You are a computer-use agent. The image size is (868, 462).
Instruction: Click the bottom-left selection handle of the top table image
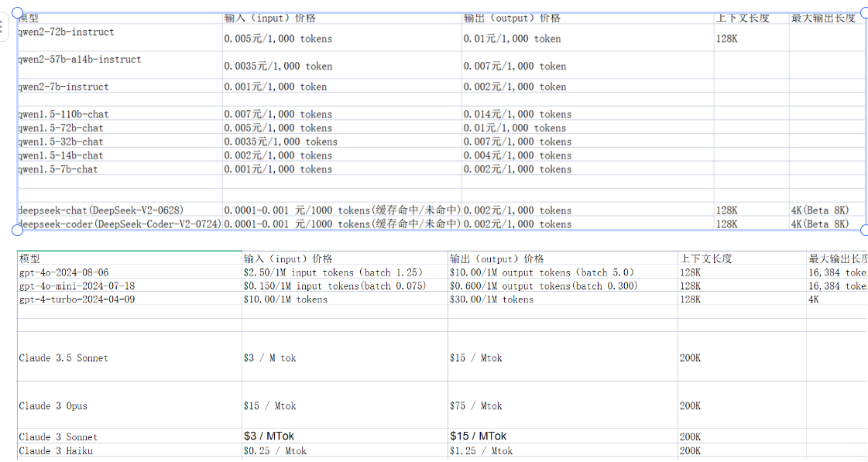pyautogui.click(x=18, y=230)
